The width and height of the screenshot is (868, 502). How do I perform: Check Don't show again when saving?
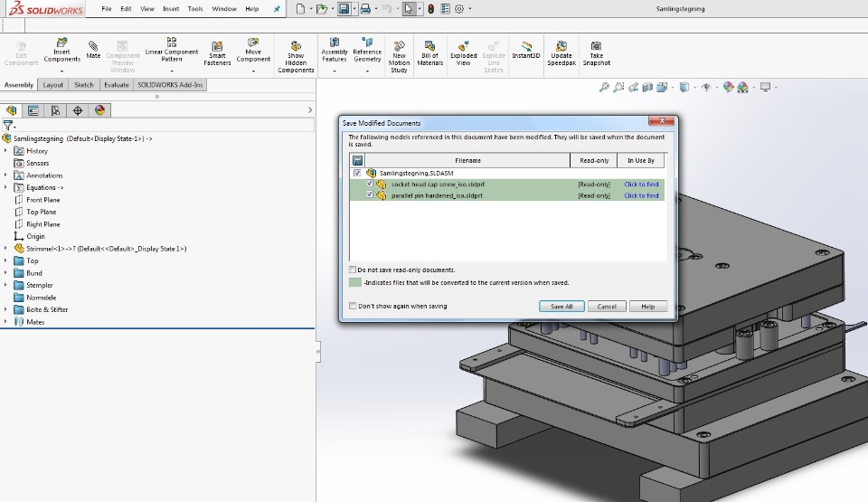[x=352, y=306]
